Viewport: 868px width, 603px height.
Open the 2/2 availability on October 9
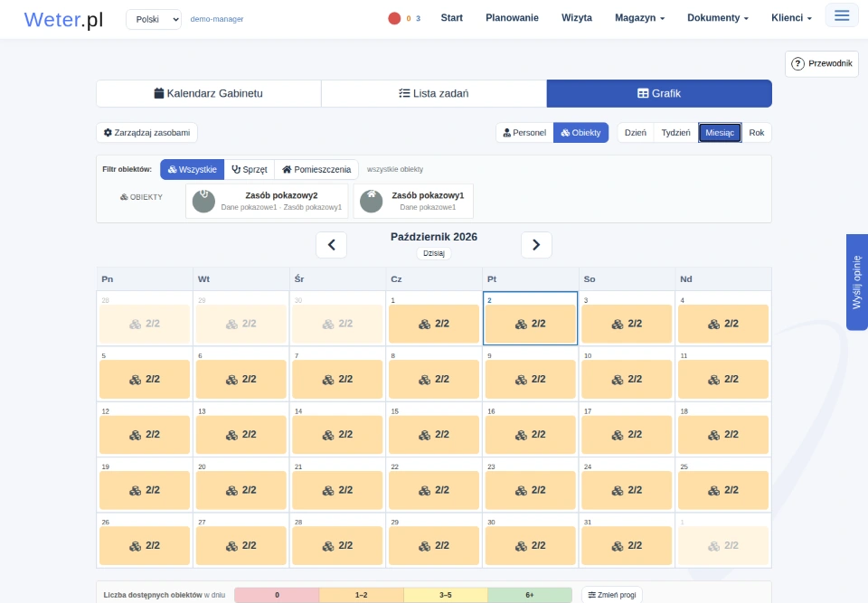pos(531,380)
